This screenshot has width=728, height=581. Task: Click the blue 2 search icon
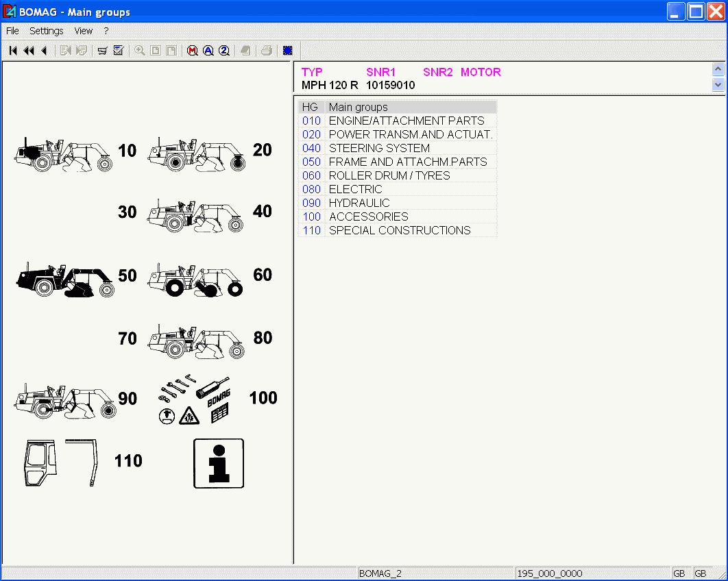pyautogui.click(x=223, y=51)
